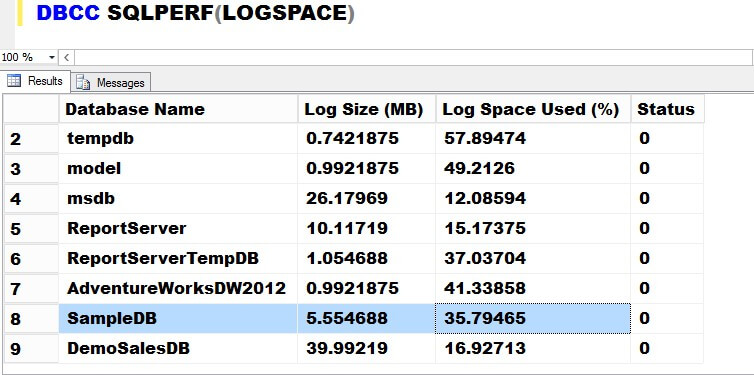The width and height of the screenshot is (754, 375).
Task: Click the Database Name column header
Action: point(178,109)
